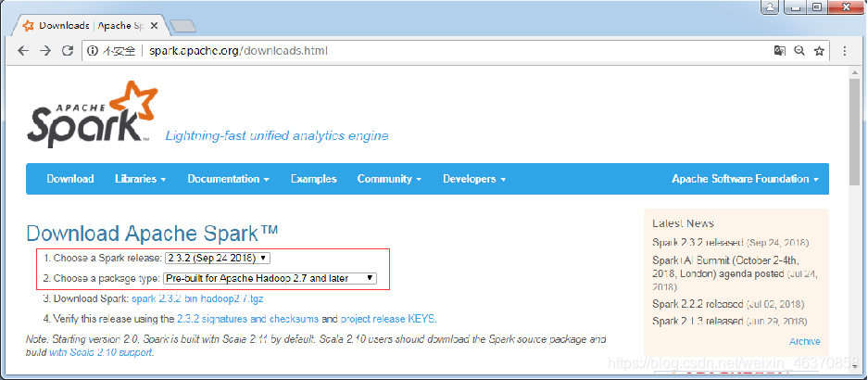Open the zoom magnifier icon in the address bar
Screen dimensions: 868x380
799,51
